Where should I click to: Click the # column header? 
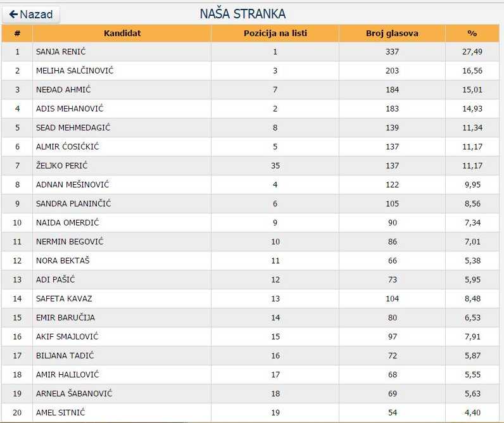pos(17,33)
